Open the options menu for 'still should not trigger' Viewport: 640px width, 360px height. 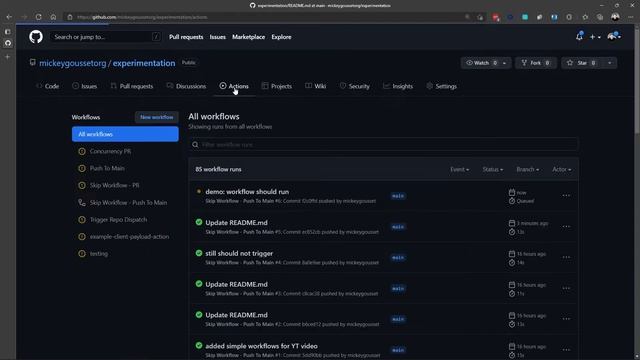click(566, 257)
